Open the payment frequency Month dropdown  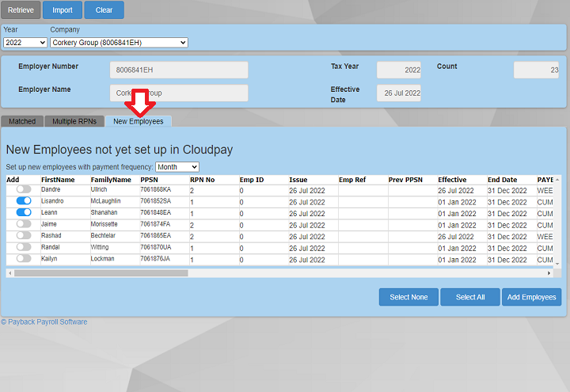tap(177, 167)
